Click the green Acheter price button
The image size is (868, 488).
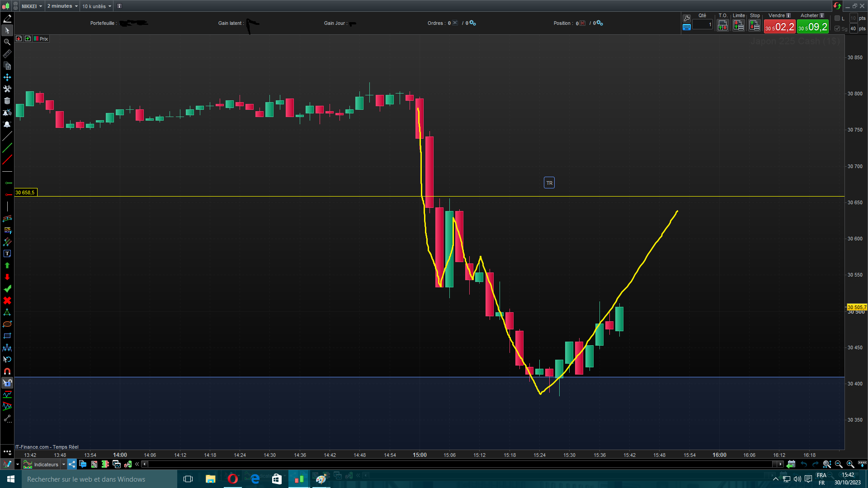(813, 27)
